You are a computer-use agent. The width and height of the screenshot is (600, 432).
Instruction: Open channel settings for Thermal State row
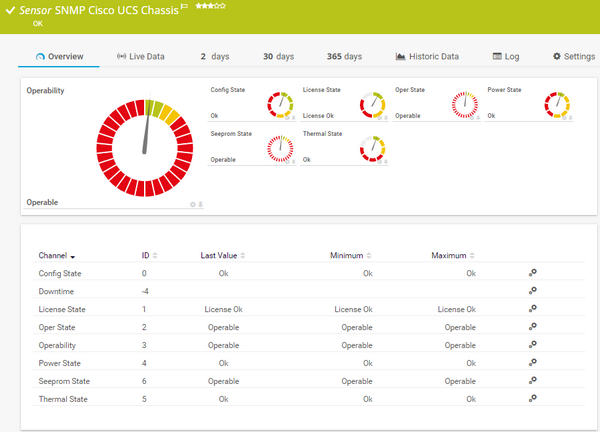pos(533,399)
